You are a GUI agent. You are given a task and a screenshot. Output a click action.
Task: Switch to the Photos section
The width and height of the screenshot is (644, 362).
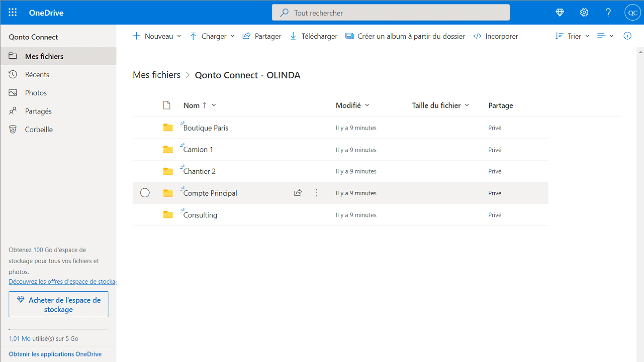[x=36, y=93]
